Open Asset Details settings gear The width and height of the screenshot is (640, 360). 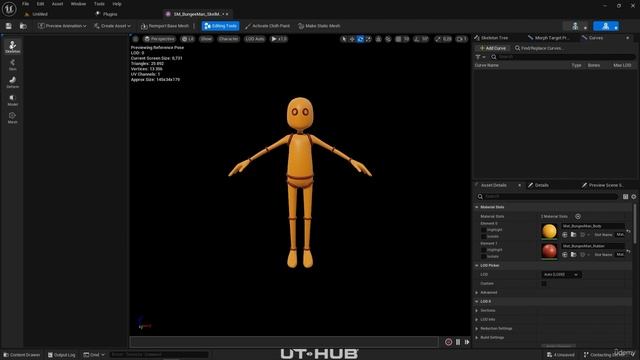click(x=634, y=197)
